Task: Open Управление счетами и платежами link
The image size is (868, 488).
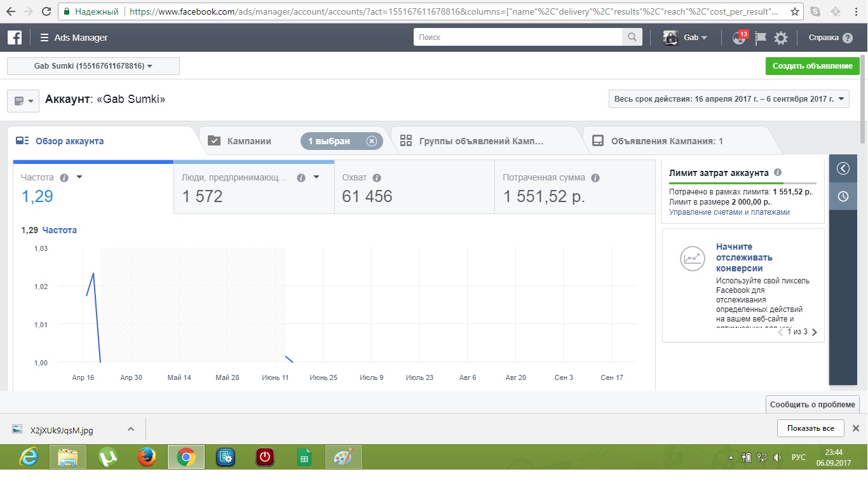Action: point(729,212)
